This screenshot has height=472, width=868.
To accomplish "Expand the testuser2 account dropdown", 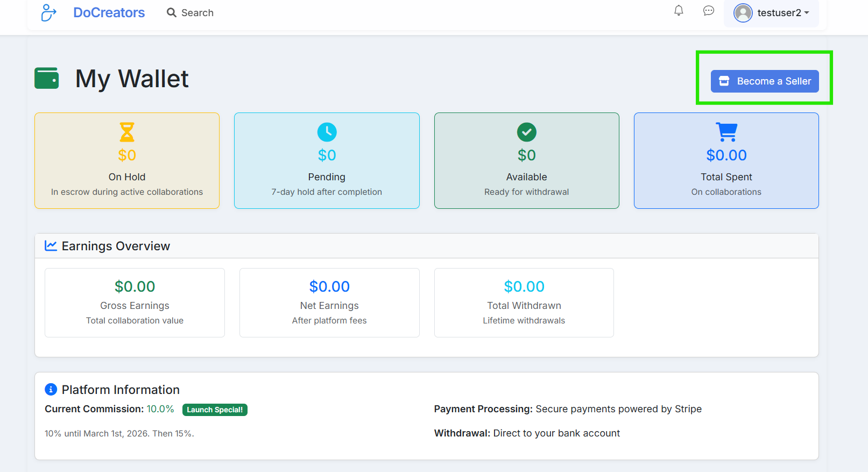I will pyautogui.click(x=772, y=12).
